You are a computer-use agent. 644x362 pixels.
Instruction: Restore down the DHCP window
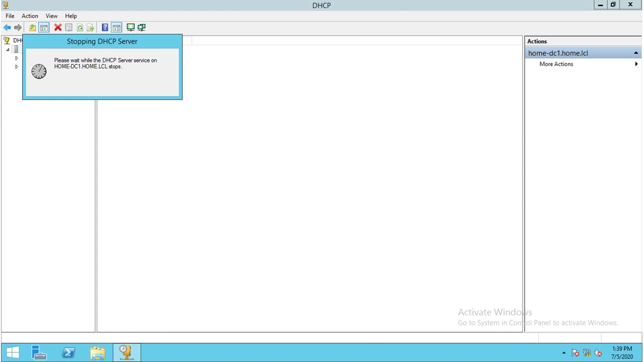pos(613,5)
